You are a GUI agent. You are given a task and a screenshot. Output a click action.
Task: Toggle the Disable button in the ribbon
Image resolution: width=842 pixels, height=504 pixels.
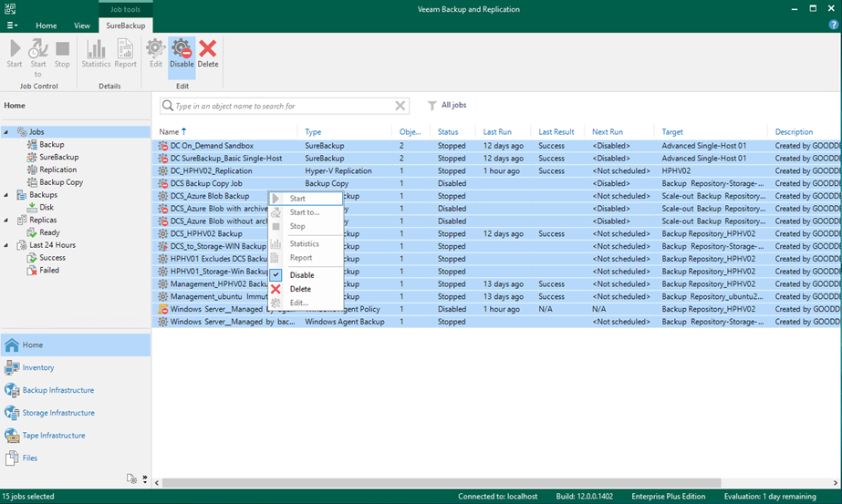[x=182, y=54]
